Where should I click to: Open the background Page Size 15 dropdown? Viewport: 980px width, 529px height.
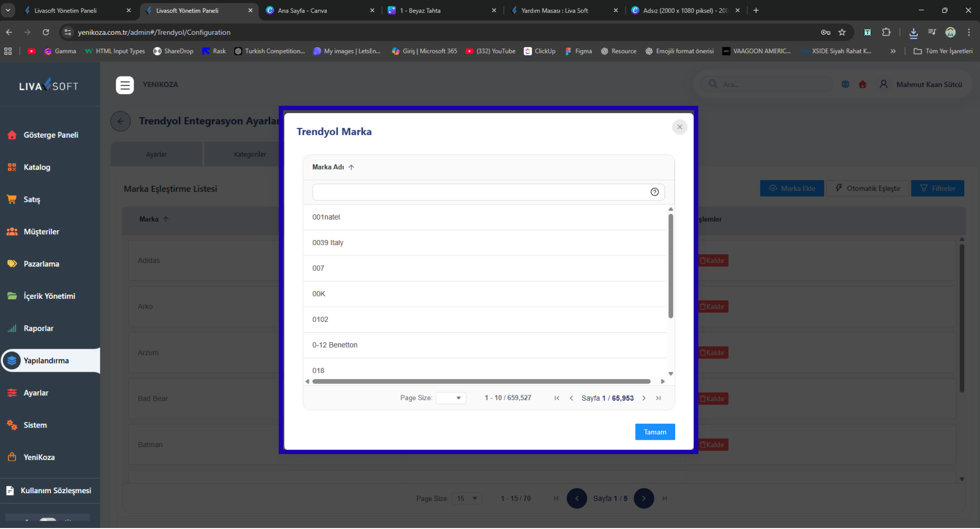pyautogui.click(x=467, y=498)
